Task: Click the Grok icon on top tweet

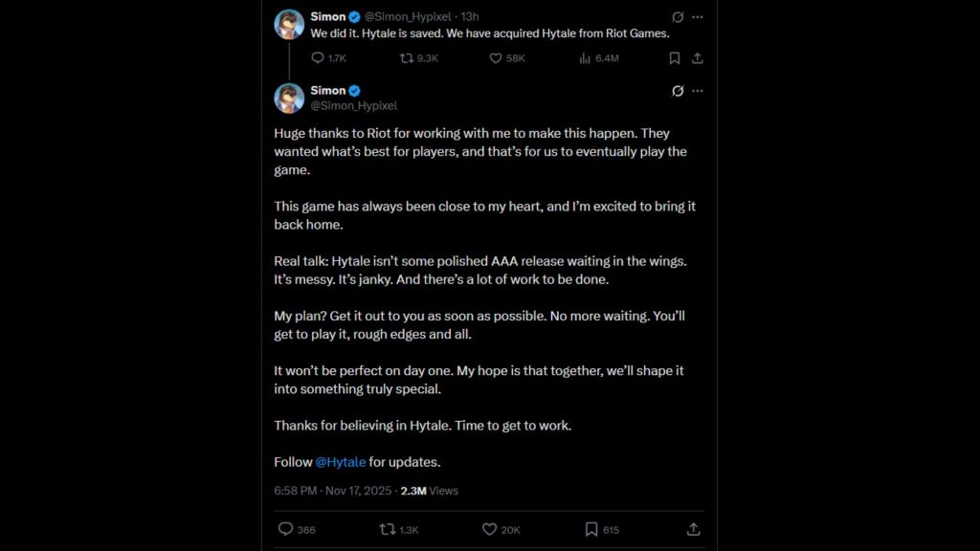Action: (x=678, y=17)
